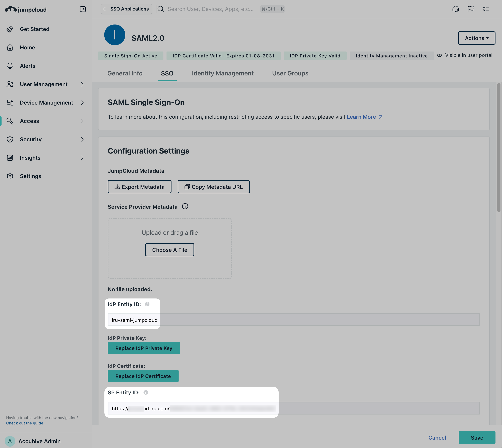
Task: Click the Device Management devices icon
Action: tap(10, 103)
